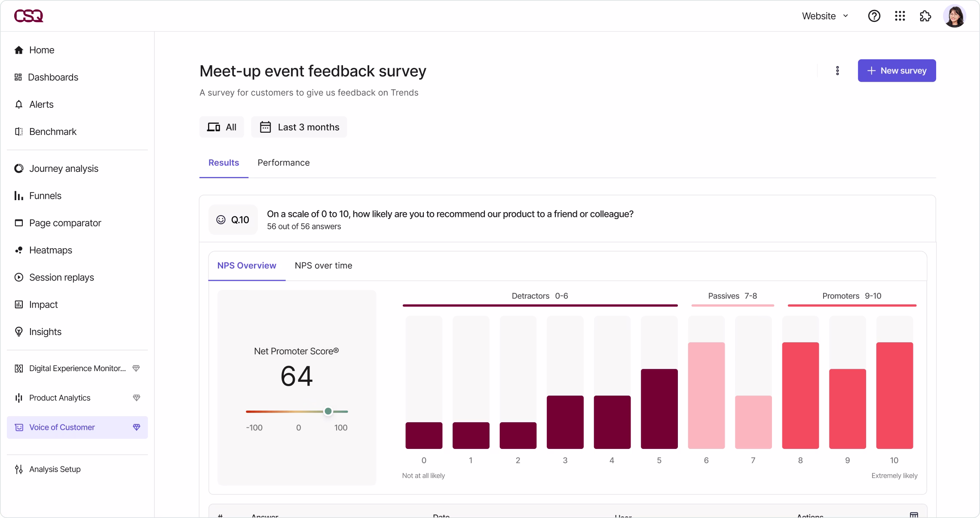Open the extensions puzzle-piece icon
The image size is (980, 518).
[925, 16]
